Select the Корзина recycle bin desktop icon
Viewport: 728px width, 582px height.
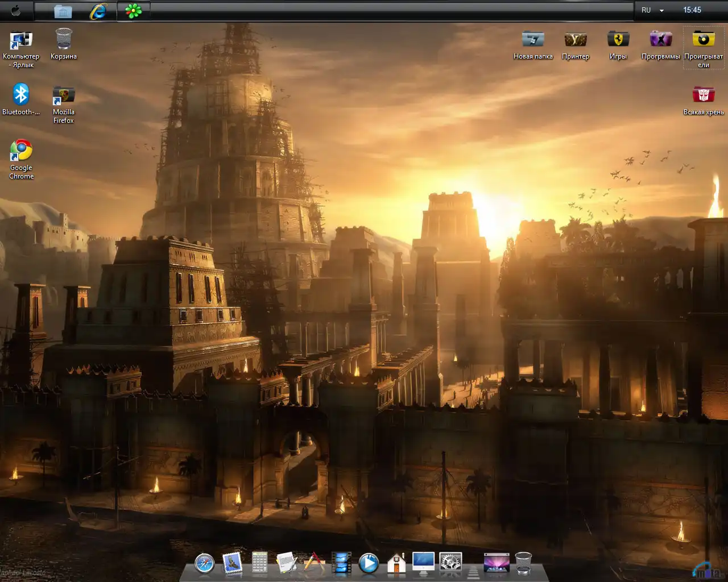pyautogui.click(x=64, y=40)
